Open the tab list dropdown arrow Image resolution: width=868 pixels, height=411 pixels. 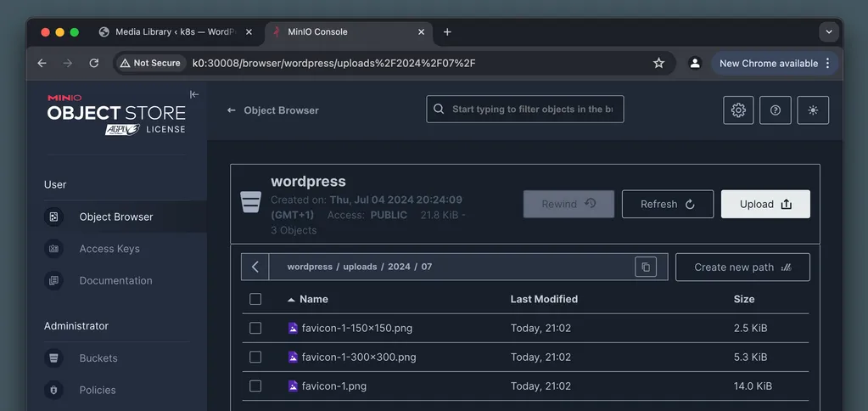829,32
